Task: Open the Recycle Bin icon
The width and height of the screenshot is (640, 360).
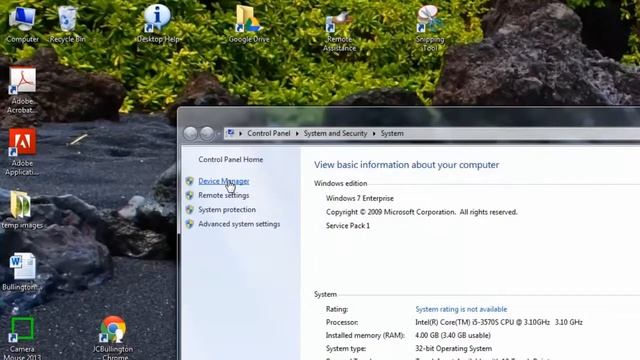Action: coord(67,24)
